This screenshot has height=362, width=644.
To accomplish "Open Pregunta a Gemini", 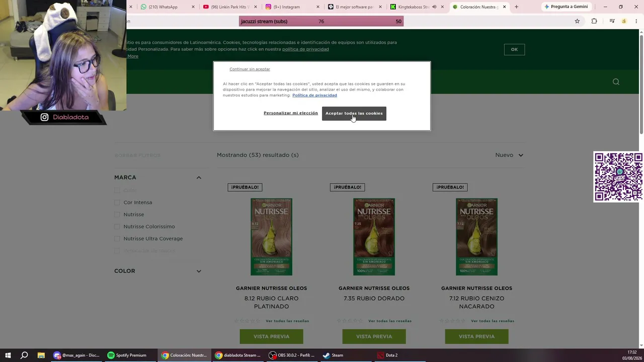I will click(566, 7).
